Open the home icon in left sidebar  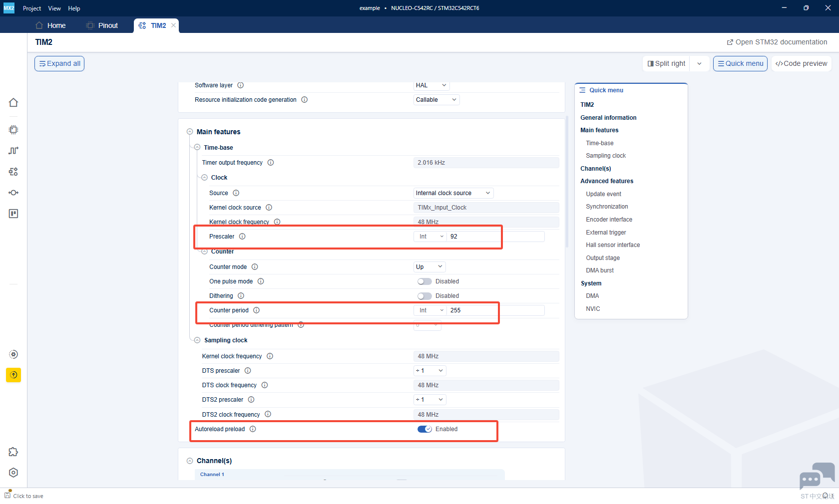tap(13, 102)
